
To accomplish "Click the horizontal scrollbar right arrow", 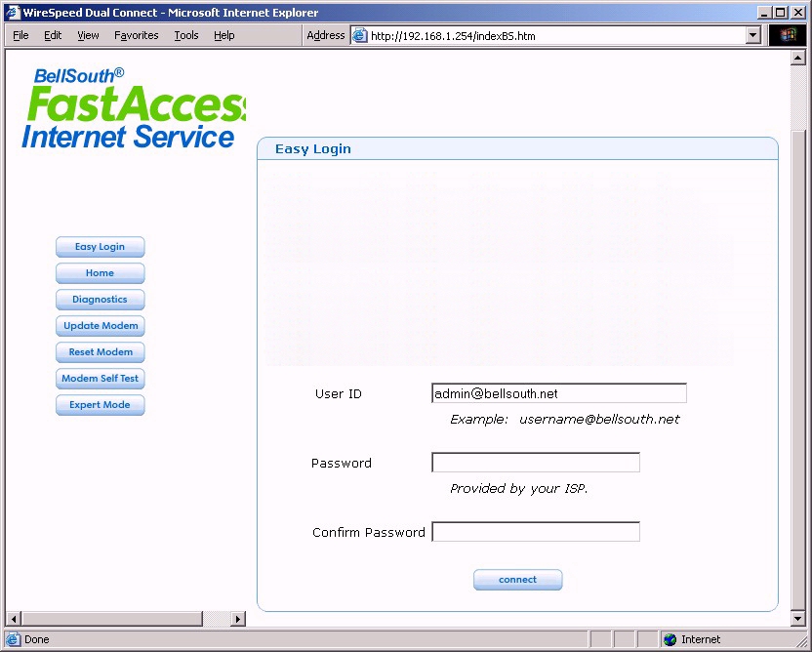I will pyautogui.click(x=238, y=619).
